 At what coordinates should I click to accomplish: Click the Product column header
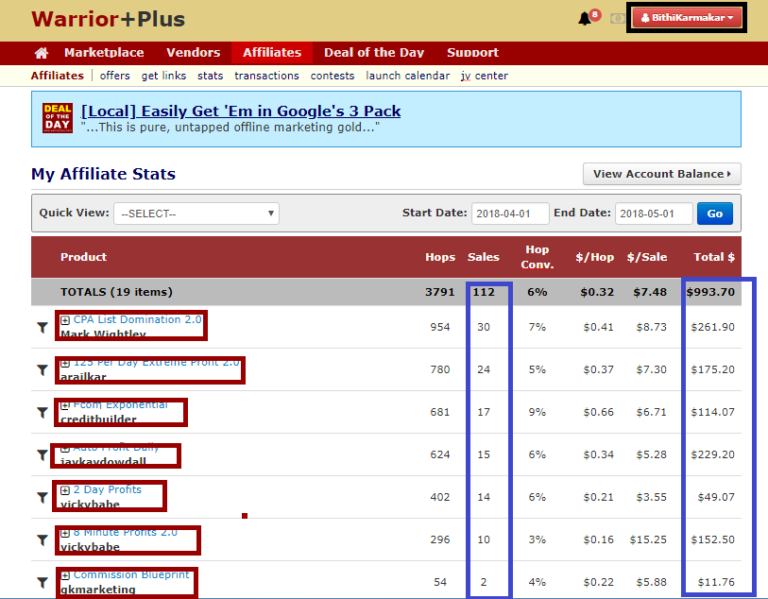pos(83,257)
